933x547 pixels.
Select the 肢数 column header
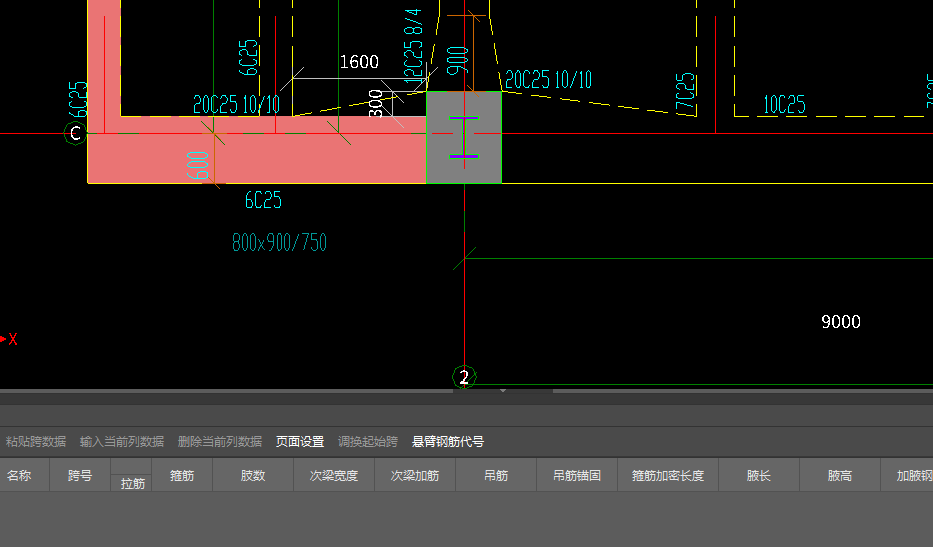click(x=253, y=475)
